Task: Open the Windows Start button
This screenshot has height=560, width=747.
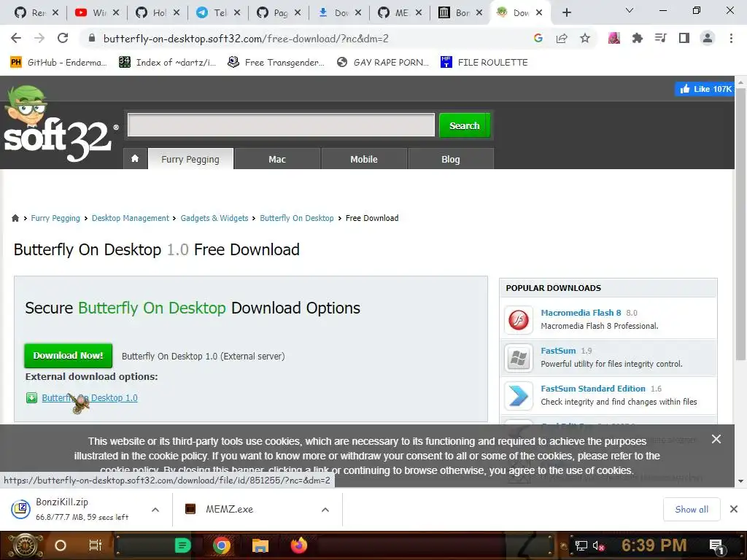Action: [x=26, y=545]
